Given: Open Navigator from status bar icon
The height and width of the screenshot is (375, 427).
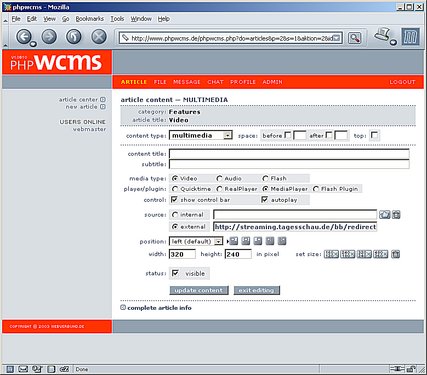Looking at the screenshot, I should (10, 369).
